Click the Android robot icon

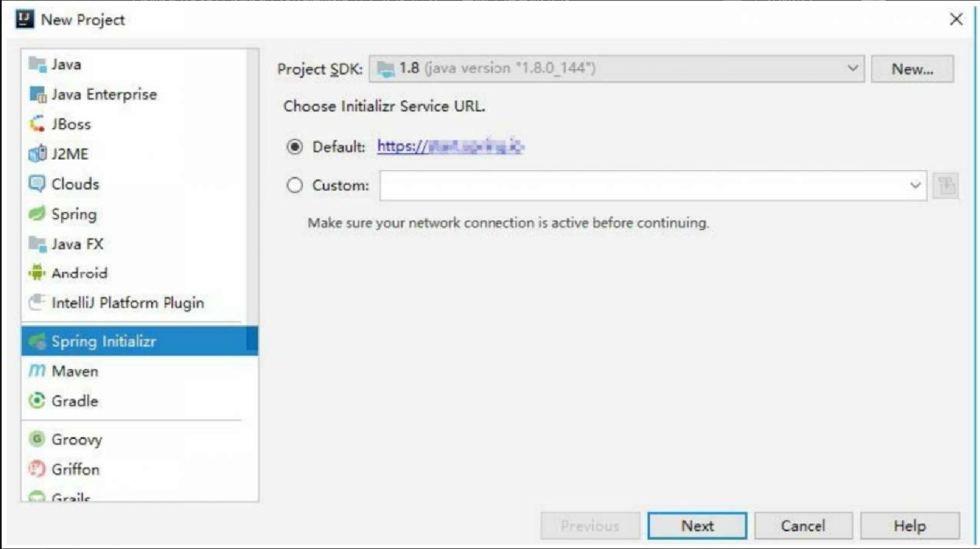tap(37, 273)
